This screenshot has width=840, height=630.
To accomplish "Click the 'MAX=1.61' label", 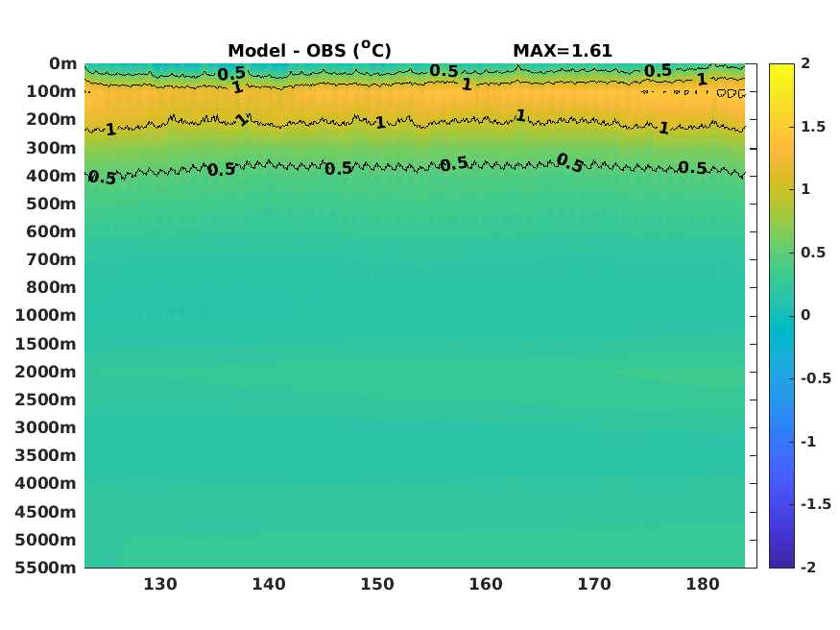I will tap(563, 51).
